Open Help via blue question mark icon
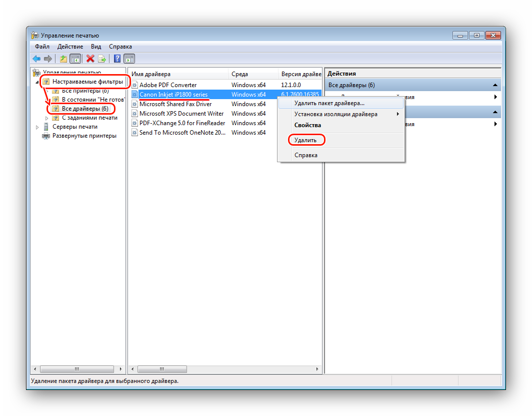This screenshot has width=532, height=416. (117, 59)
